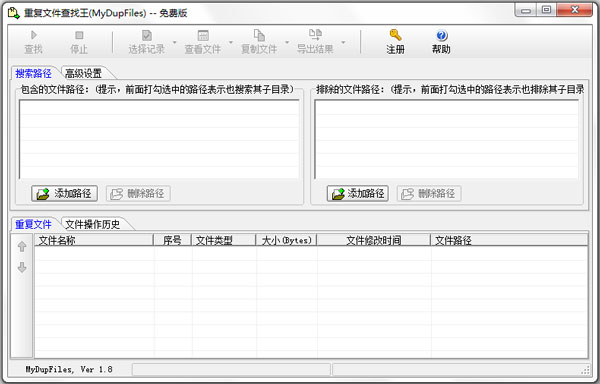Image resolution: width=600 pixels, height=384 pixels.
Task: Sort by 文件路径 column header
Action: (x=509, y=240)
